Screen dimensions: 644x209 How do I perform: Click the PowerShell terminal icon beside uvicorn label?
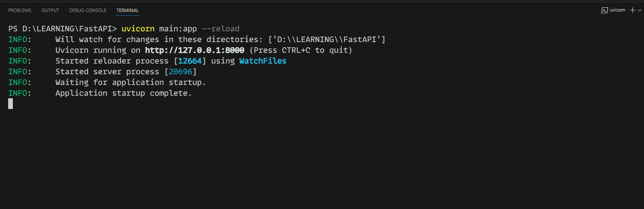(x=604, y=10)
